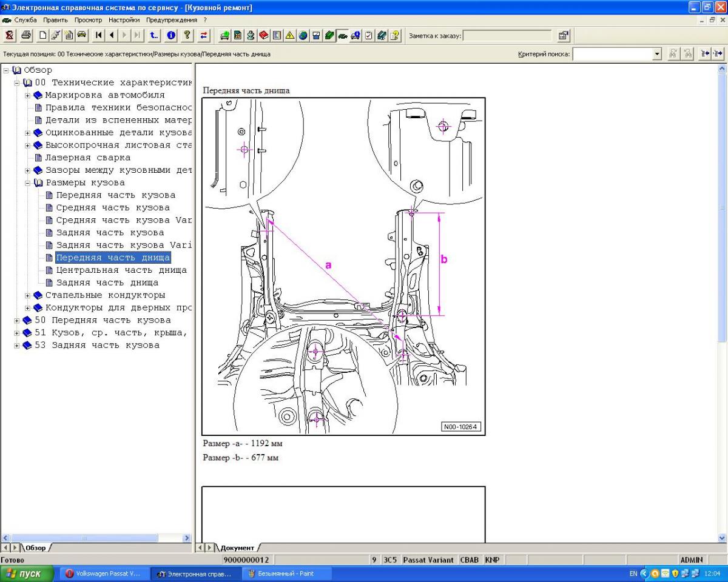Click the 'Заметка к заказу' input field
Screen dimensions: 728x582
(x=507, y=36)
